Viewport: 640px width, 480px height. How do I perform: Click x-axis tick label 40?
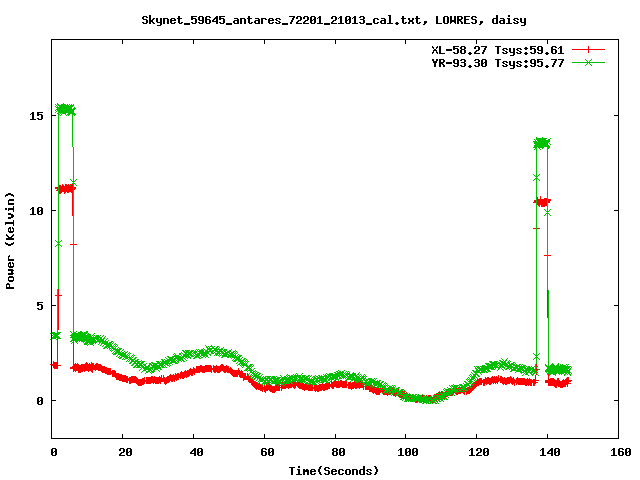pyautogui.click(x=196, y=452)
